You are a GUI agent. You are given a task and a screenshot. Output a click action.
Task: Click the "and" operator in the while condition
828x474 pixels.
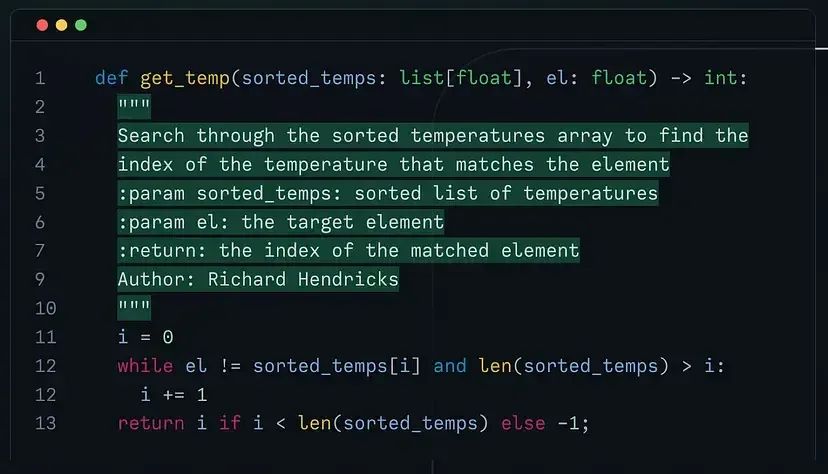(450, 366)
